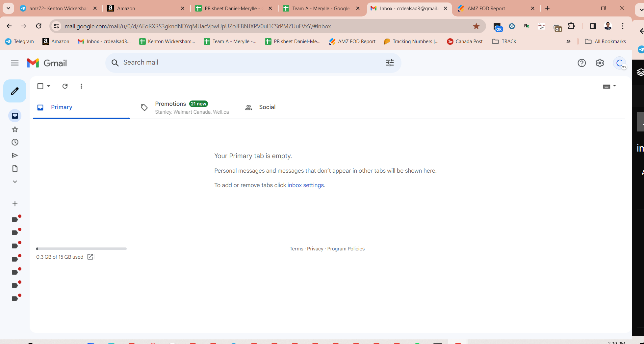Toggle Chrome side panel
The width and height of the screenshot is (644, 344).
click(x=593, y=26)
